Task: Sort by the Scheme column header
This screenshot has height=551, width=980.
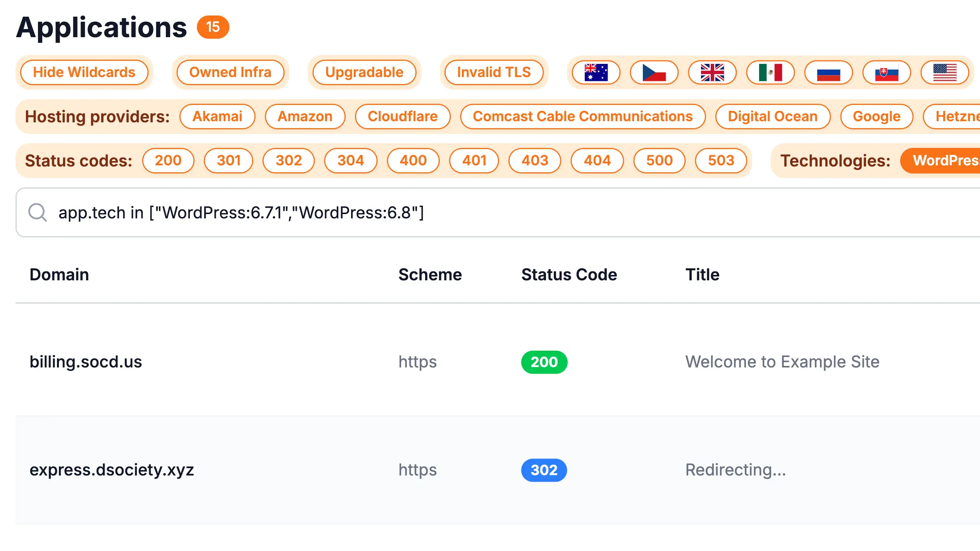Action: (x=430, y=275)
